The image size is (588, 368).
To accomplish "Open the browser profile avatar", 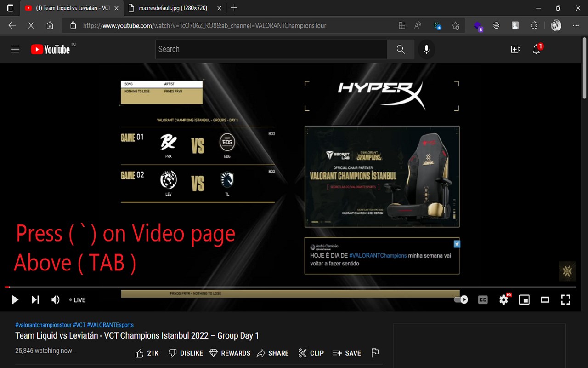I will coord(556,26).
